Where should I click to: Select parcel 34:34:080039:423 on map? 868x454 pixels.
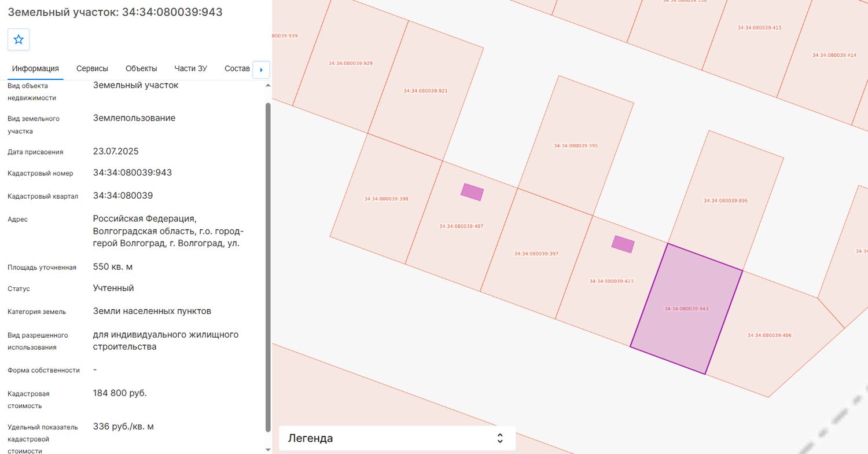click(611, 281)
